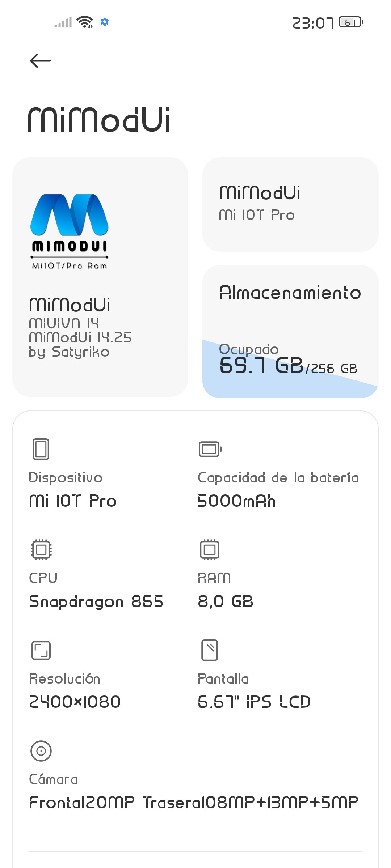Screen dimensions: 391x868
Task: Tap the storage usage 69.7 GB bar
Action: click(288, 366)
